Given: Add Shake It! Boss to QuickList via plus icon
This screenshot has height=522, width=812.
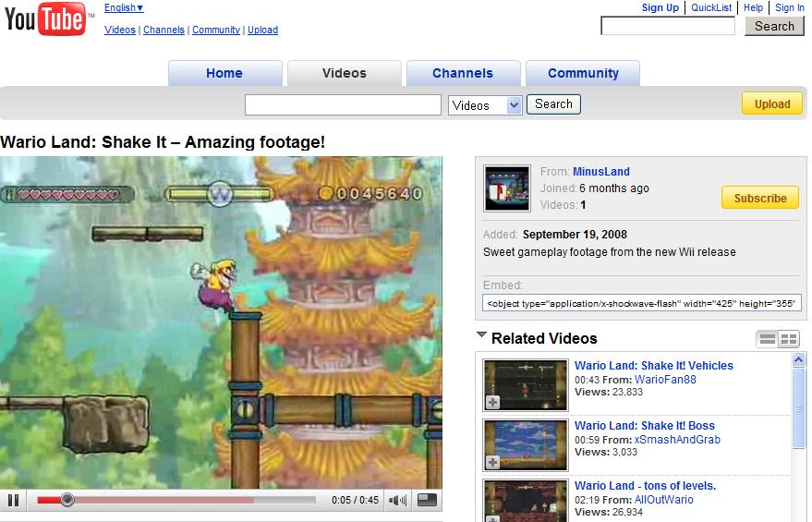Looking at the screenshot, I should click(x=492, y=462).
